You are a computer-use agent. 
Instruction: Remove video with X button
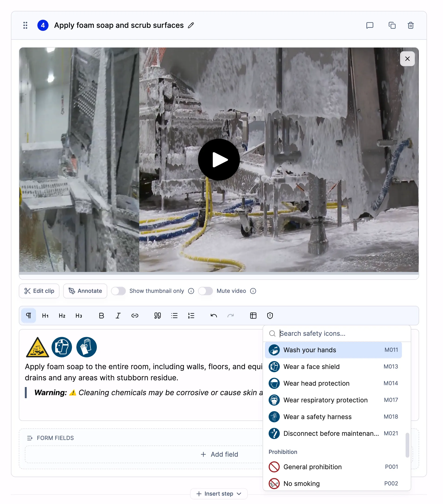point(407,59)
